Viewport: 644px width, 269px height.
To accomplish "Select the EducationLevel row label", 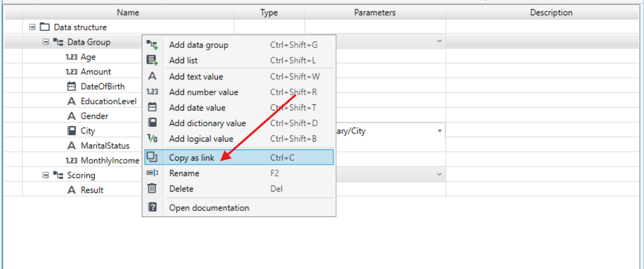I will coord(108,102).
